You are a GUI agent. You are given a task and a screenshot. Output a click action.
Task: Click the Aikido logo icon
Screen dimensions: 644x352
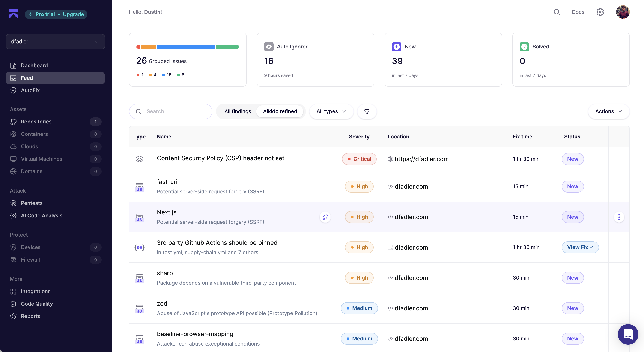click(14, 14)
